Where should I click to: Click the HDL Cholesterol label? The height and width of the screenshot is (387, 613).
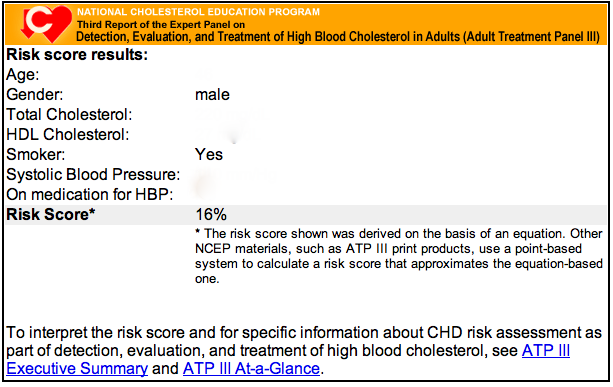(68, 134)
